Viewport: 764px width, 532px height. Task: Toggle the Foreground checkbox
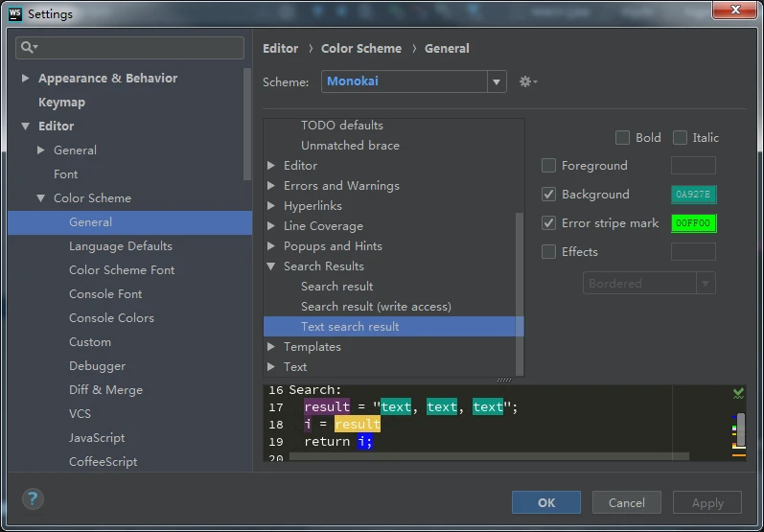(549, 166)
